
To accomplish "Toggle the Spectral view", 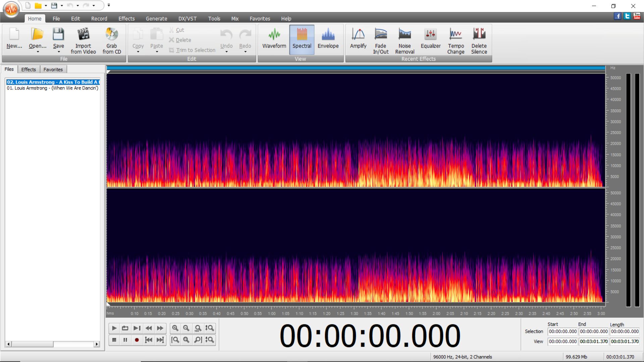I will click(x=302, y=39).
